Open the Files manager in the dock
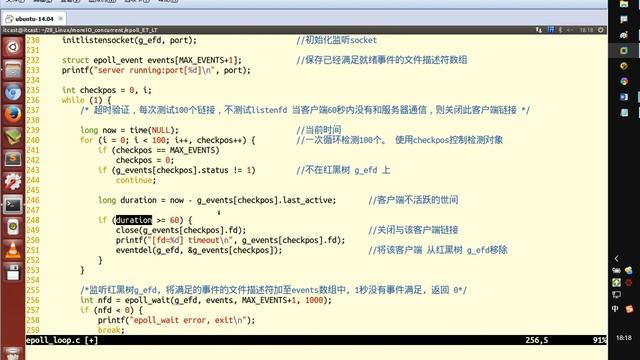 coord(13,70)
